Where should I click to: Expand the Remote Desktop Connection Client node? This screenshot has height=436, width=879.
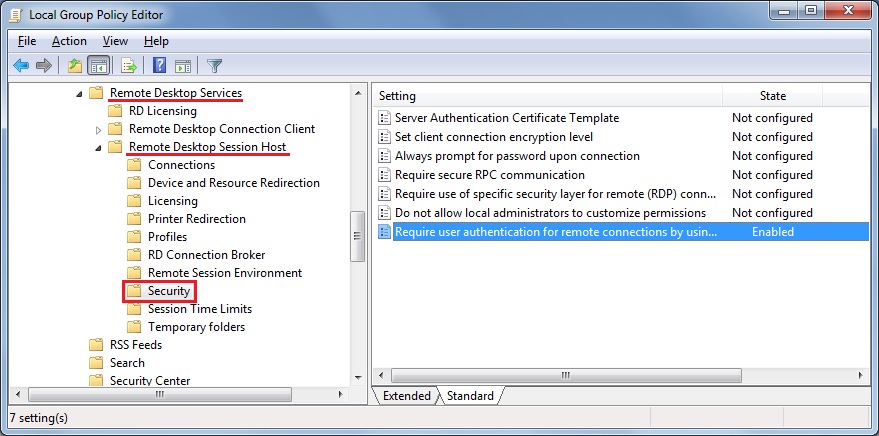tap(98, 130)
